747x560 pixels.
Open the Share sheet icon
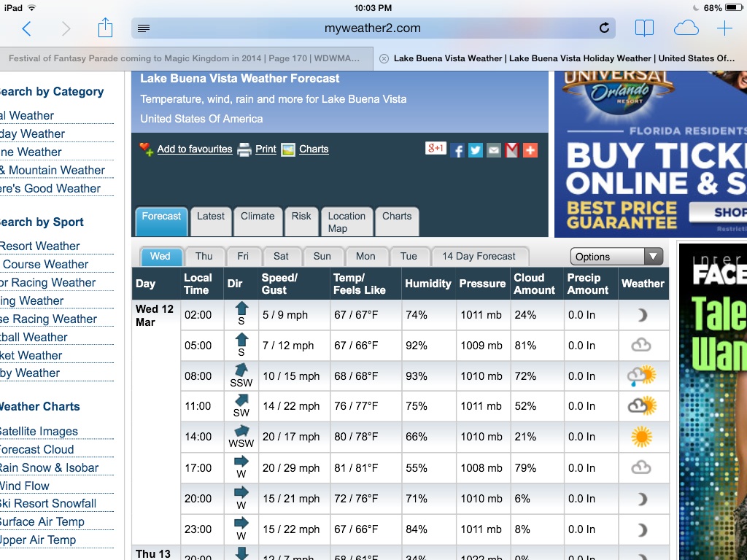coord(105,28)
